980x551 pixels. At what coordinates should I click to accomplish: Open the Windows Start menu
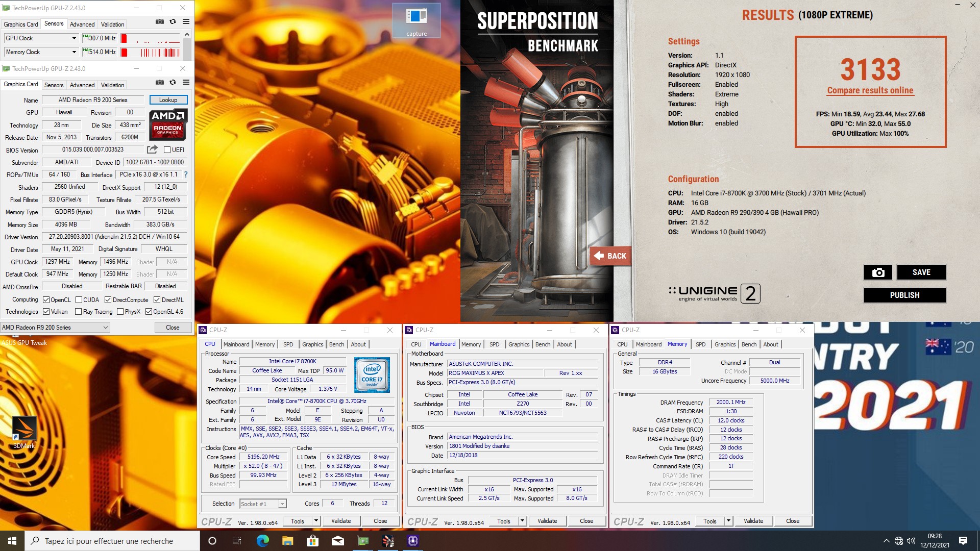tap(12, 541)
